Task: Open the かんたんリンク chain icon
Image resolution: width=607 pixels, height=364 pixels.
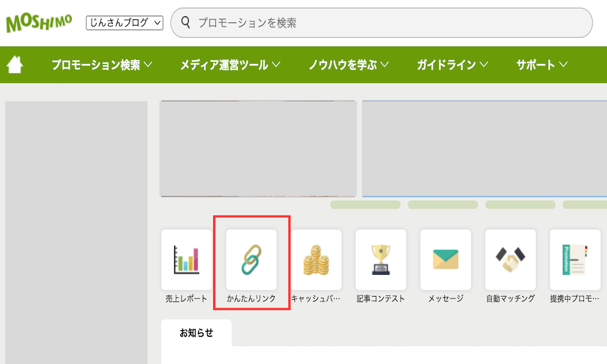Action: click(x=251, y=260)
